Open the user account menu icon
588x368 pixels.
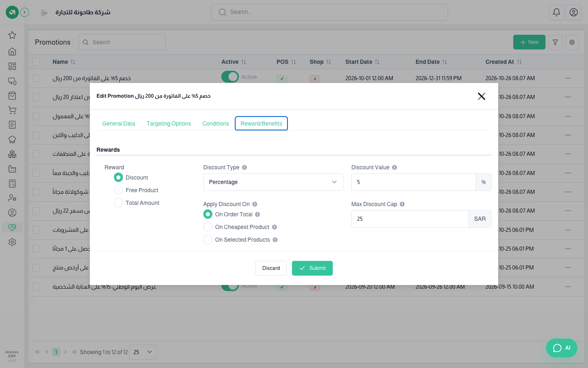pos(574,12)
